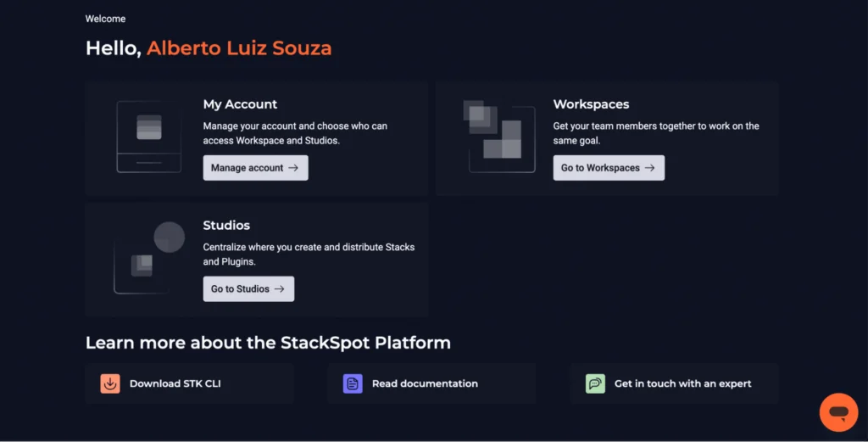Click arrow icon on Manage account button
Image resolution: width=868 pixels, height=442 pixels.
[x=293, y=168]
